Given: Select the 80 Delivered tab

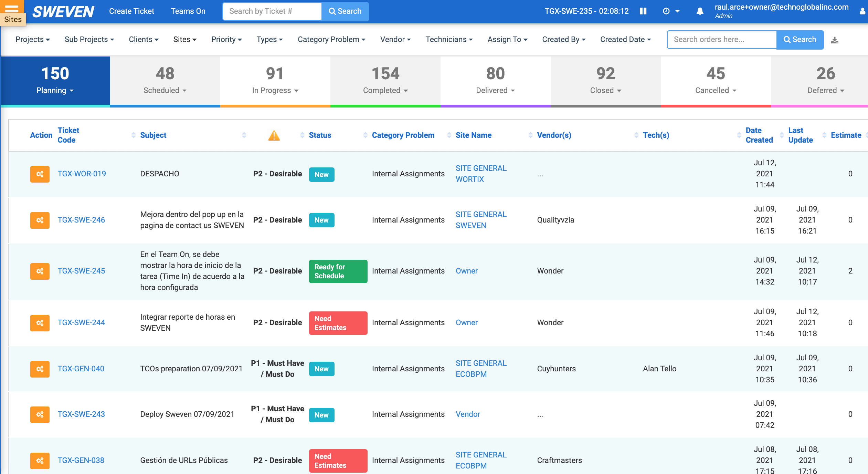Looking at the screenshot, I should pyautogui.click(x=496, y=81).
